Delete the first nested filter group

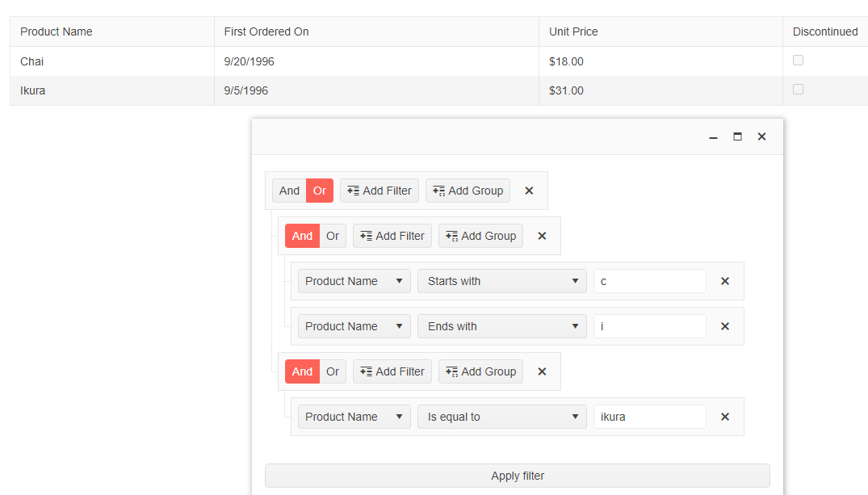point(542,236)
